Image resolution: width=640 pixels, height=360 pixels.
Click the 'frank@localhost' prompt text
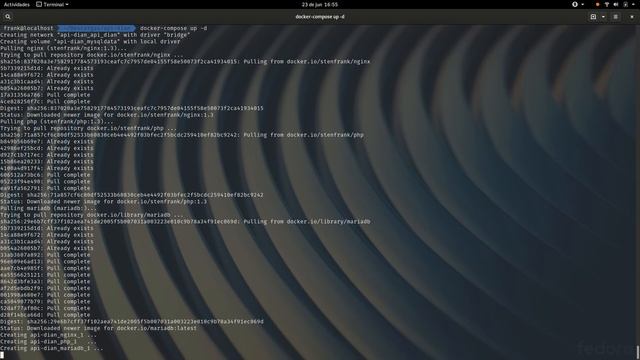tap(28, 28)
